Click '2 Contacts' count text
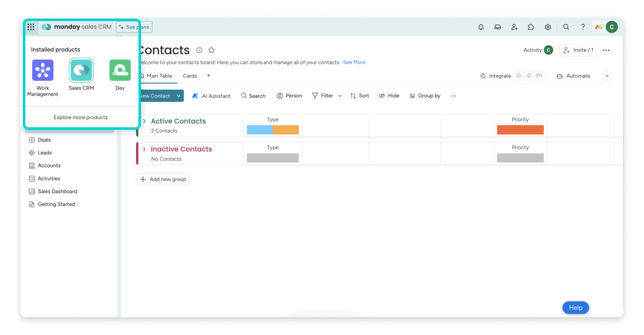This screenshot has height=335, width=644. 164,131
